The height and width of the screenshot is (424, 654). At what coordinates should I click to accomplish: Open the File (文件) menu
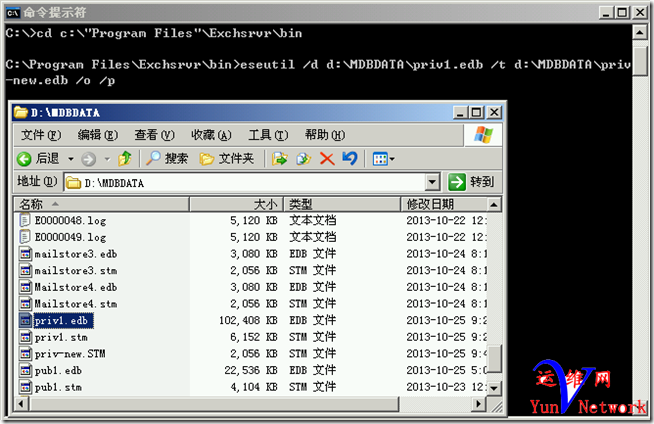41,135
